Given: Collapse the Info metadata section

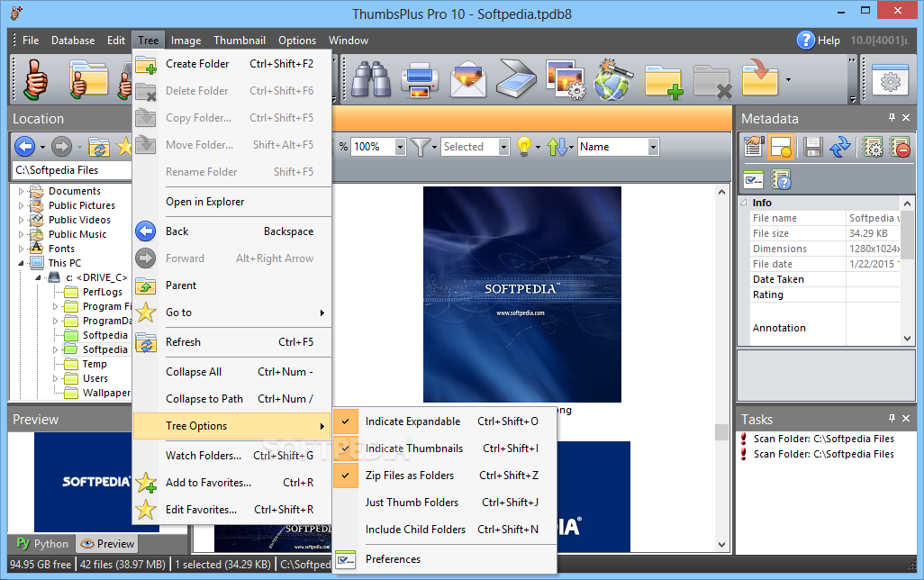Looking at the screenshot, I should [x=744, y=202].
